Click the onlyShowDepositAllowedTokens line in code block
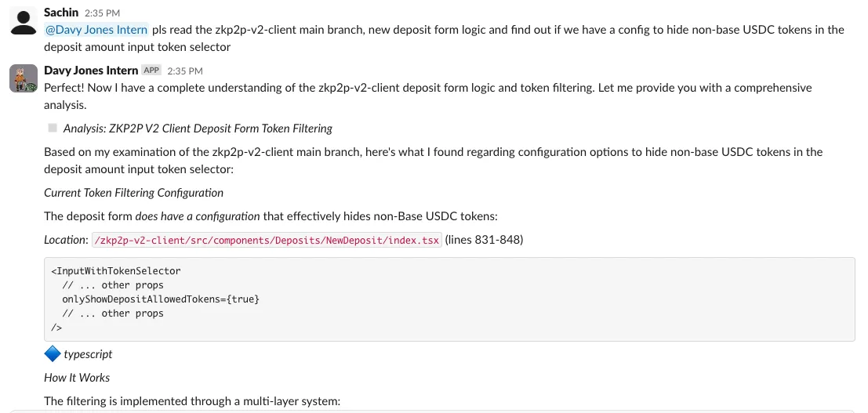The image size is (868, 413). [x=160, y=299]
